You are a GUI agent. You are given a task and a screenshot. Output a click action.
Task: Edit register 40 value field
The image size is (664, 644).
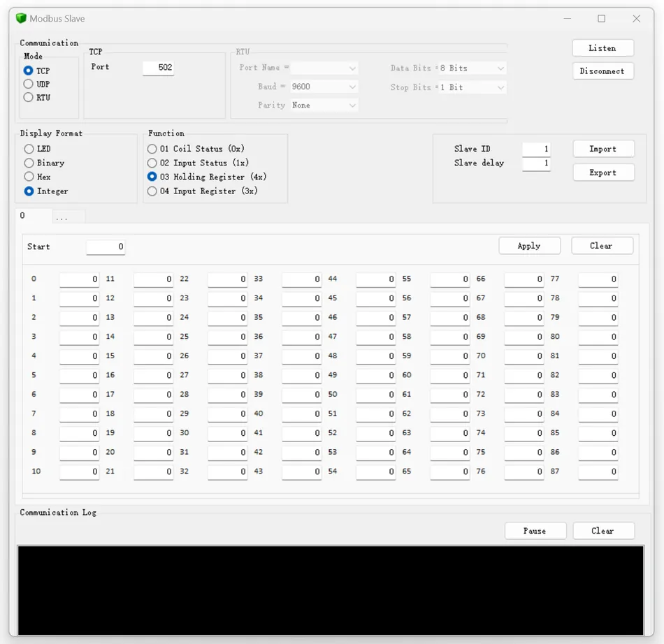tap(301, 414)
